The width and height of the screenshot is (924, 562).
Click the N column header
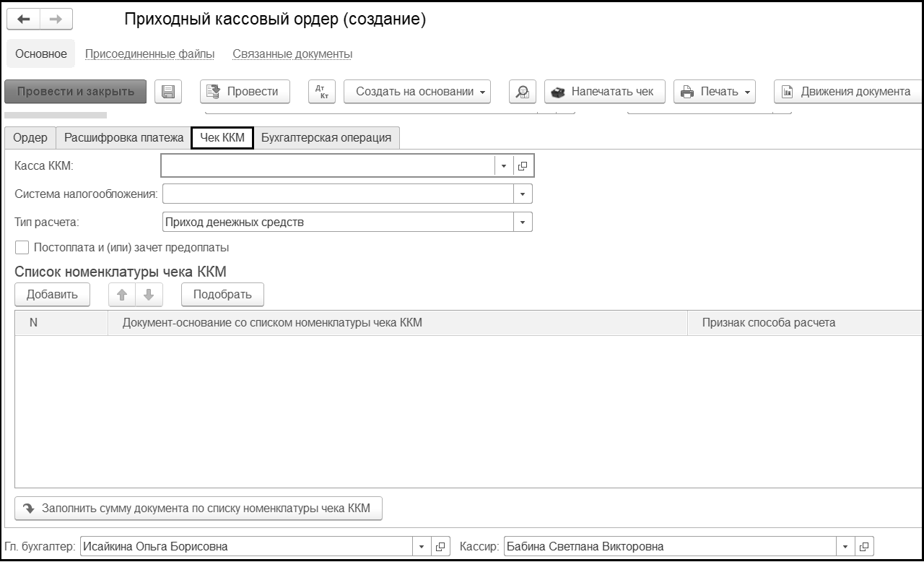click(x=61, y=323)
